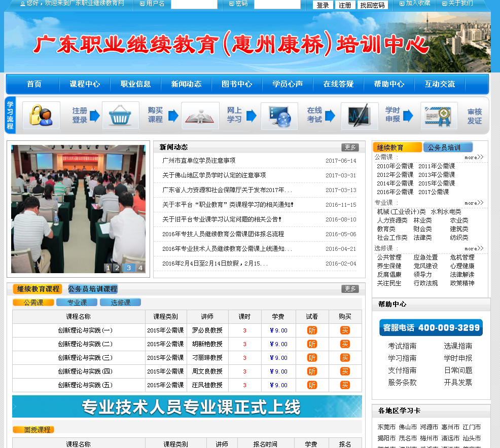Open the 更多 button in 新闻动态 panel

350,147
